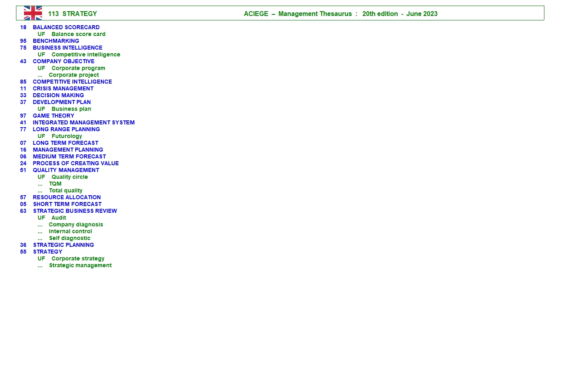The image size is (564, 392).
Task: Open STRATEGIC BUSINESS REVIEW entry
Action: coord(75,211)
